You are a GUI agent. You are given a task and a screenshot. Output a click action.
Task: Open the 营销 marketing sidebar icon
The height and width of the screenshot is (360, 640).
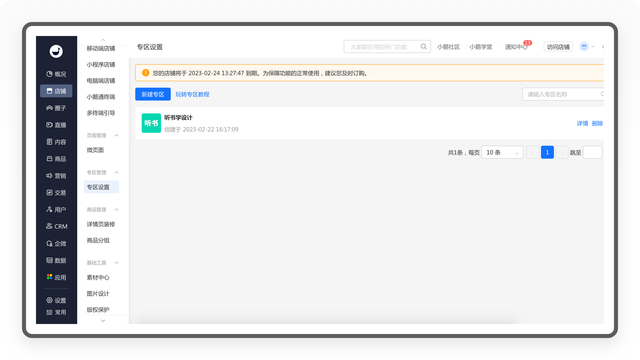[49, 176]
